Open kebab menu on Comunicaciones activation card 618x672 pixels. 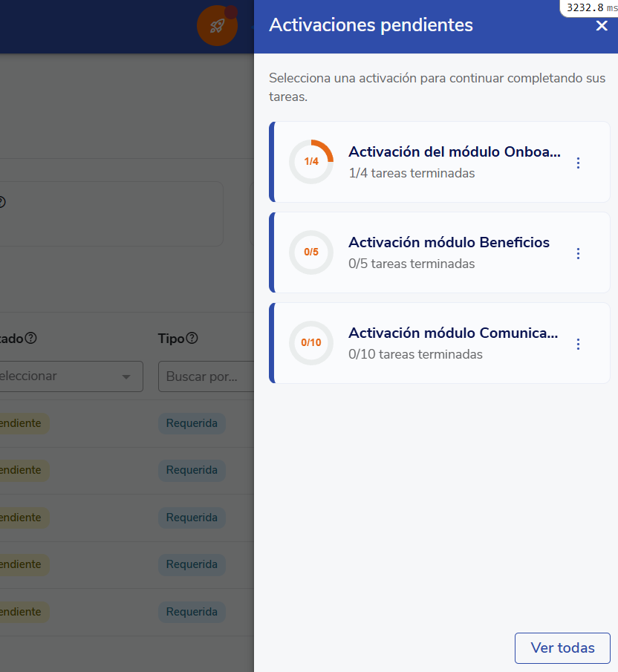tap(578, 343)
